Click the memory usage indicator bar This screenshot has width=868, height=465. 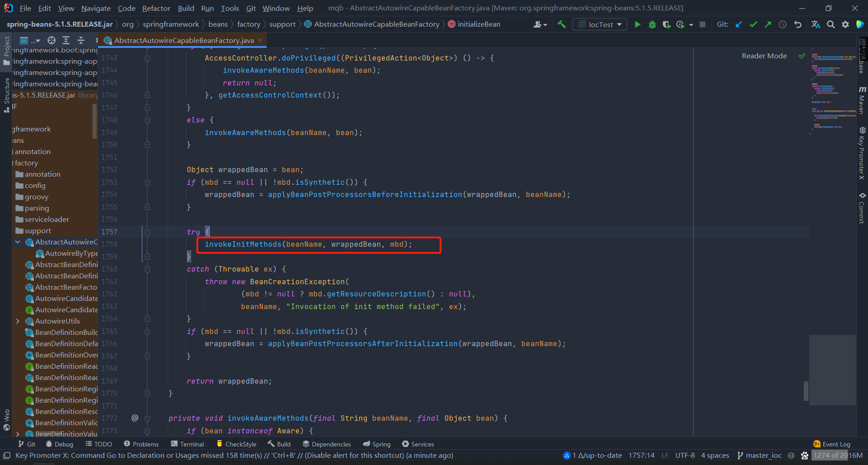coord(838,456)
